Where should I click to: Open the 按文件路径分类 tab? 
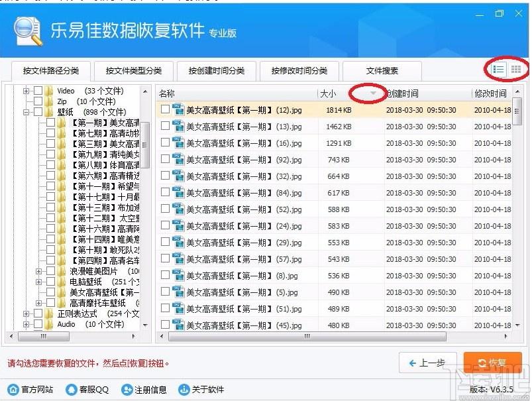point(51,71)
